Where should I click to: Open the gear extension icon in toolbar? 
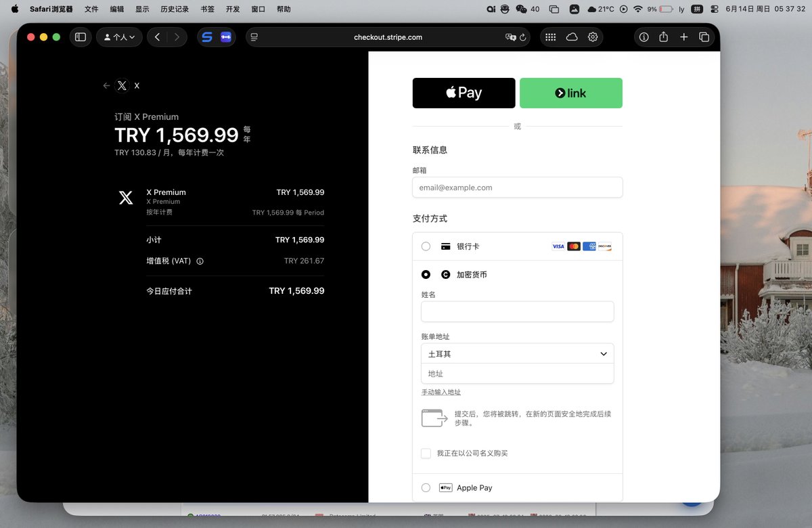pos(593,37)
